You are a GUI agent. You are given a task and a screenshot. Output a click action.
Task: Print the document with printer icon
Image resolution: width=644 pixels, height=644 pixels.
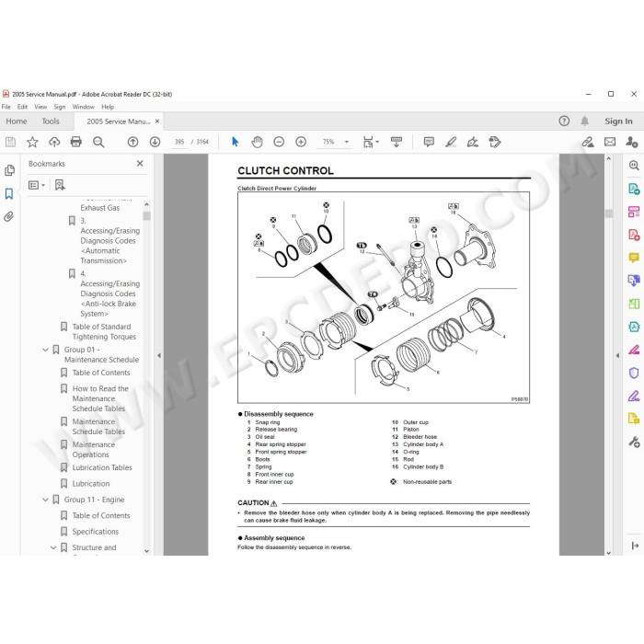click(76, 142)
